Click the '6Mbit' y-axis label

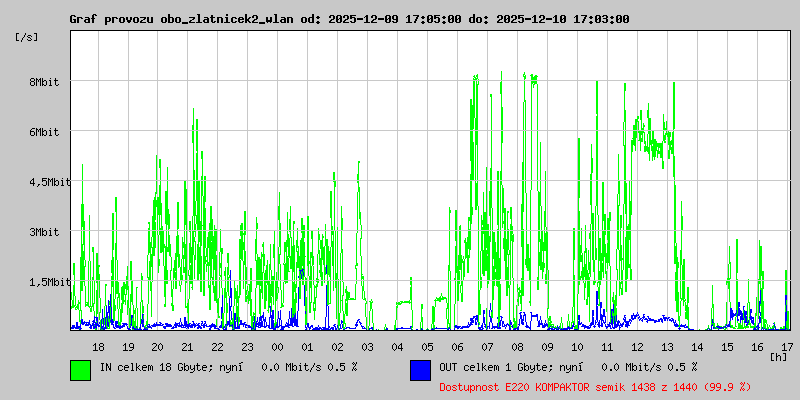coord(44,132)
